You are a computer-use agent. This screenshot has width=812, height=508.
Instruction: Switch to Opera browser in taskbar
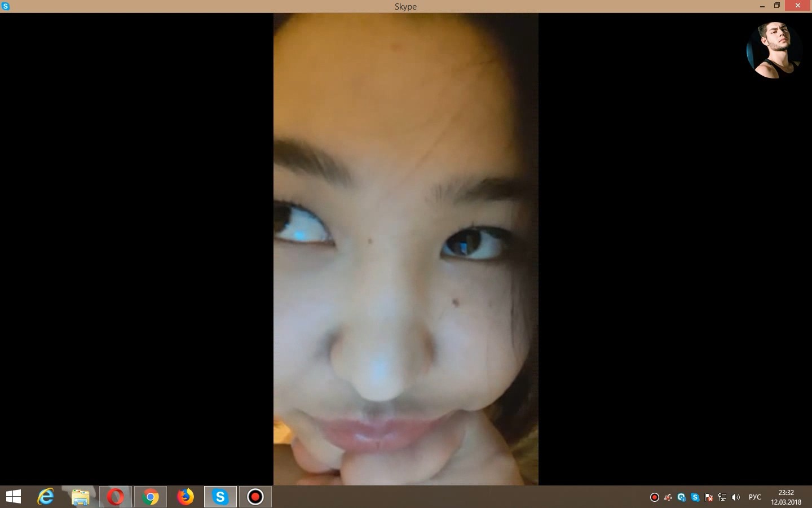tap(116, 497)
